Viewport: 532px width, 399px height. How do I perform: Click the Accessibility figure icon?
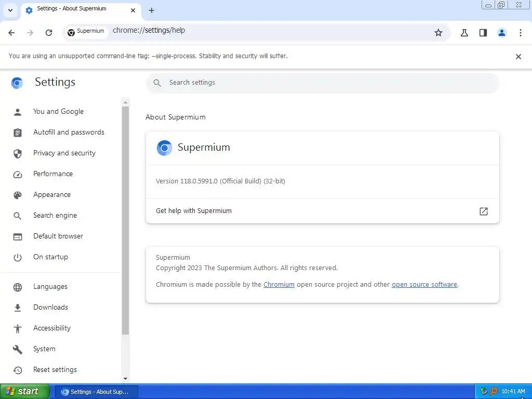point(18,329)
